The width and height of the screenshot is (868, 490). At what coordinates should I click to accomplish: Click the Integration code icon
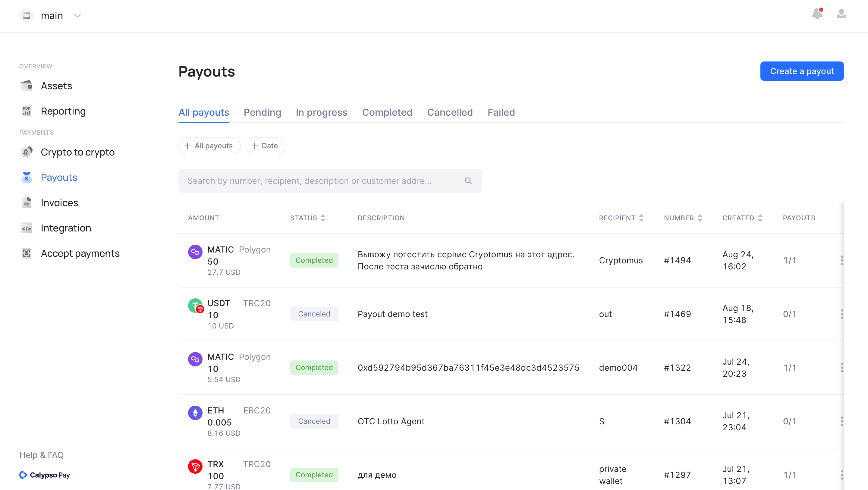(x=26, y=228)
